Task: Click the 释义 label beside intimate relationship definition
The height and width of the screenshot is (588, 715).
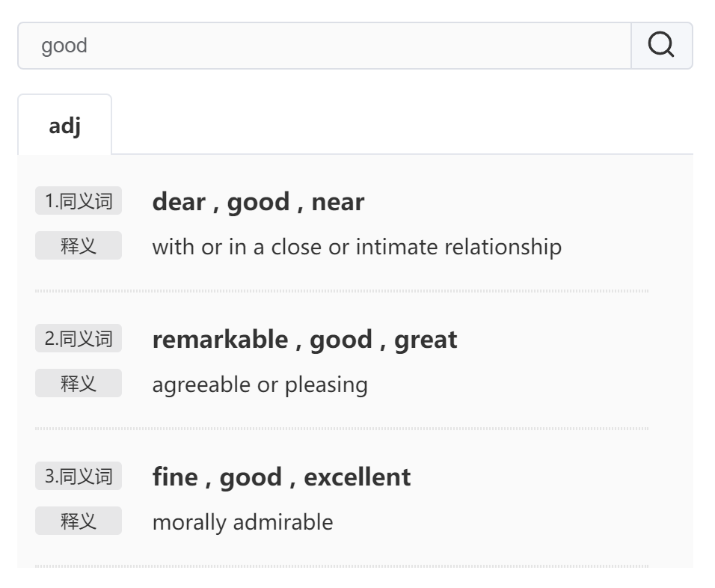Action: [x=79, y=245]
